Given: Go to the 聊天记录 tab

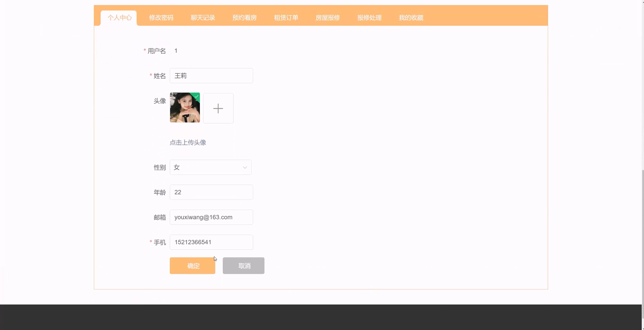Looking at the screenshot, I should pyautogui.click(x=203, y=18).
